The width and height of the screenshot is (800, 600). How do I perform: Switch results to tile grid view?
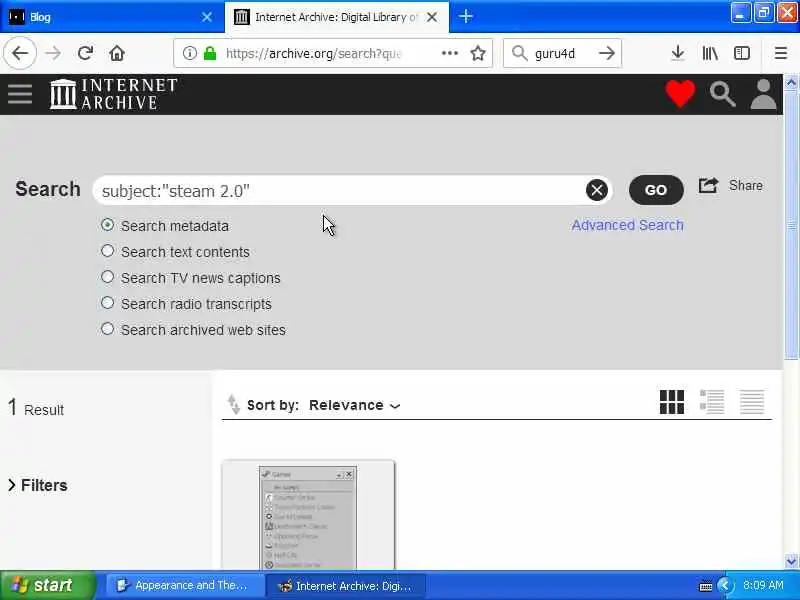coord(671,402)
